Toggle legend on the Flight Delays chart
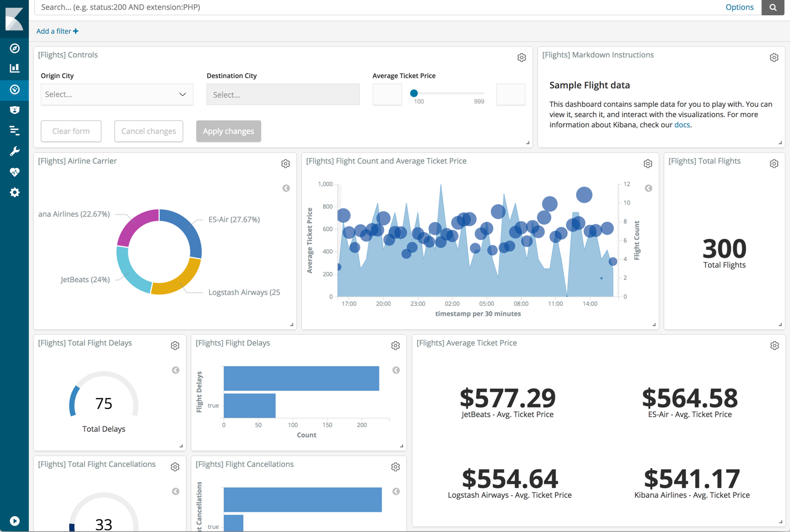 pos(396,370)
